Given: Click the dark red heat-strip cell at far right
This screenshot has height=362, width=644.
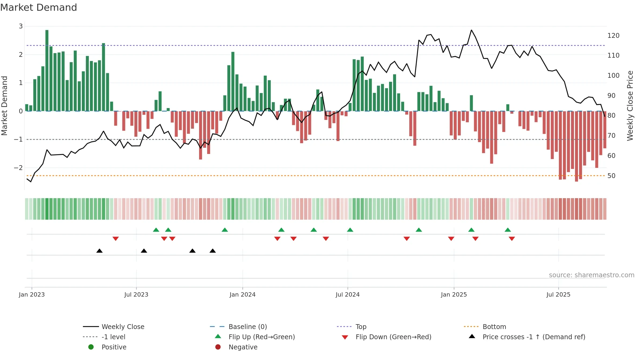Looking at the screenshot, I should pos(605,209).
